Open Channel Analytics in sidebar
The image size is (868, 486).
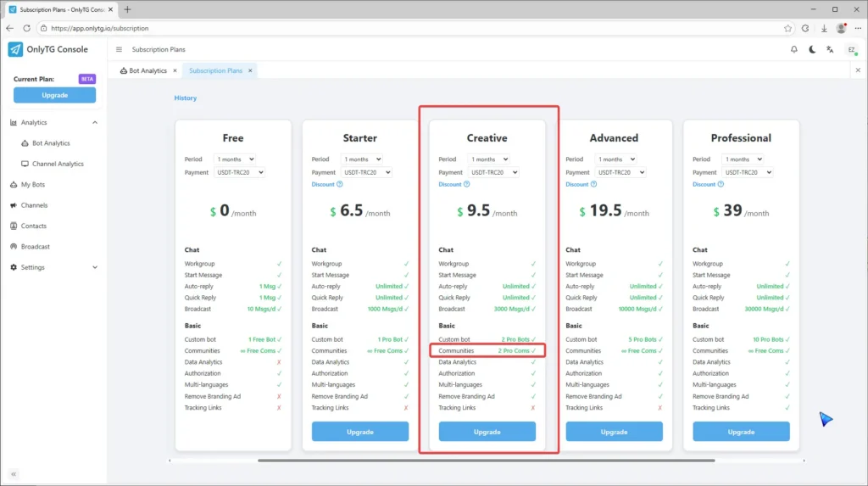click(58, 164)
